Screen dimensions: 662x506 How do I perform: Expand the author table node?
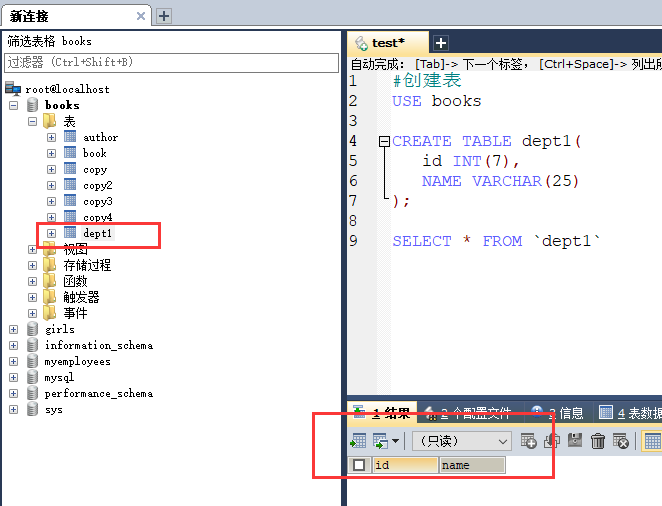pos(52,138)
